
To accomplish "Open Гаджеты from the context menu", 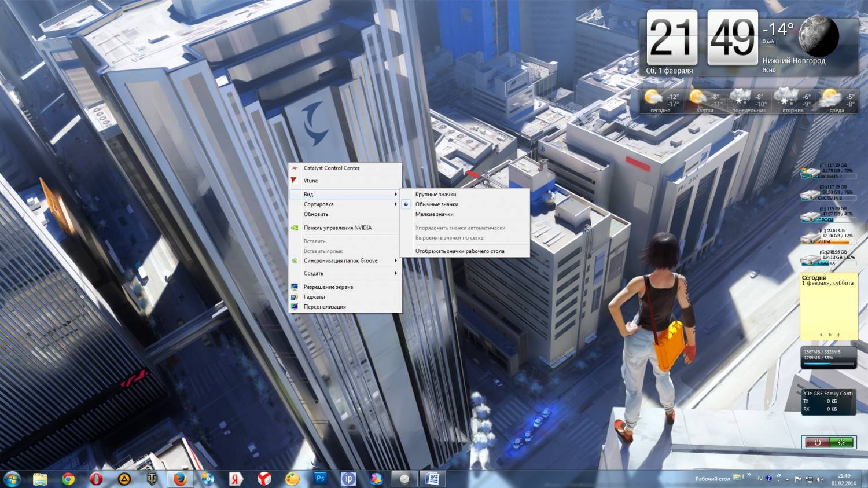I will tap(345, 297).
